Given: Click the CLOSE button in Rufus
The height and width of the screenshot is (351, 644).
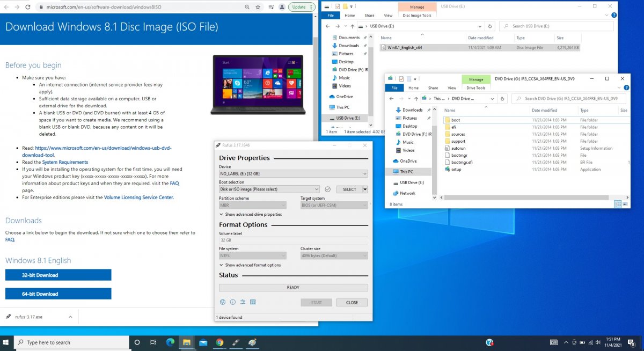Looking at the screenshot, I should coord(352,303).
